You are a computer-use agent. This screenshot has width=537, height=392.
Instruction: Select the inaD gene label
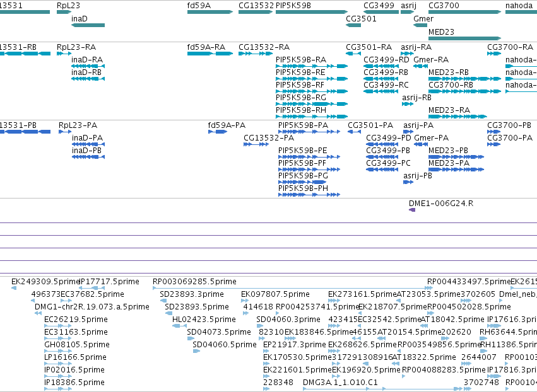(x=80, y=19)
